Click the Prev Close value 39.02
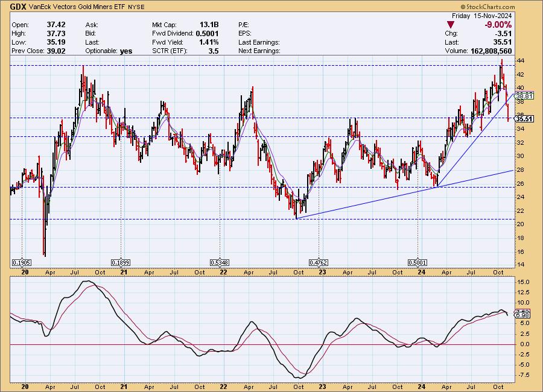The width and height of the screenshot is (543, 392). (x=56, y=51)
